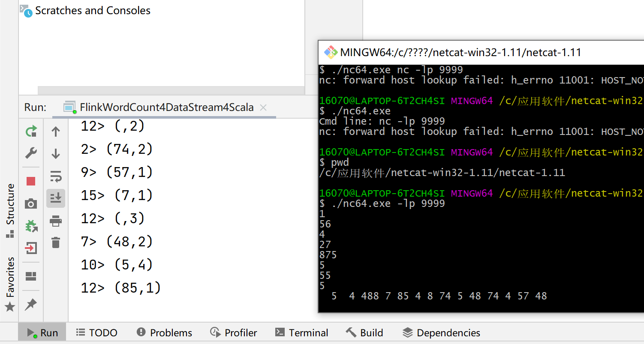Open the TODO tool window
Screen dimensions: 644x344
(96, 333)
